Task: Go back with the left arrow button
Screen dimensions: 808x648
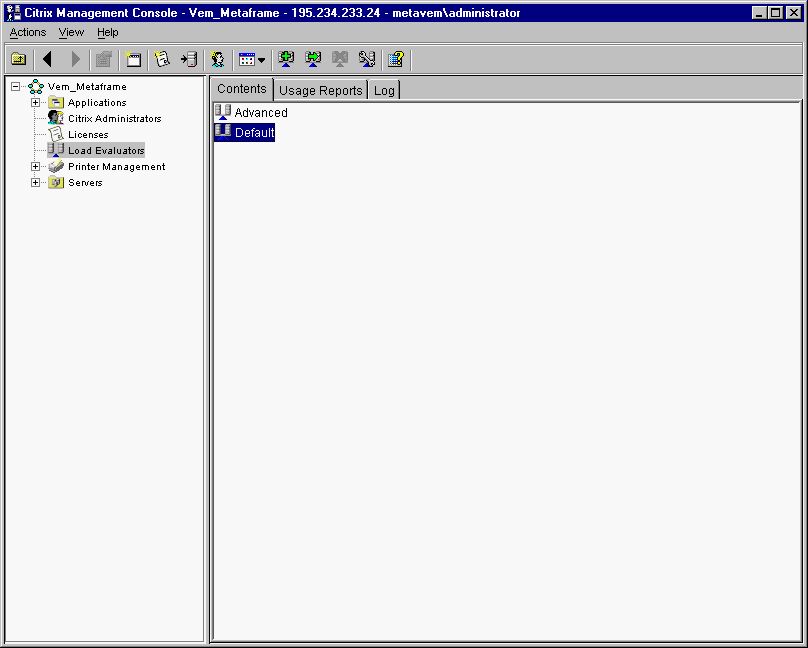Action: [x=48, y=59]
